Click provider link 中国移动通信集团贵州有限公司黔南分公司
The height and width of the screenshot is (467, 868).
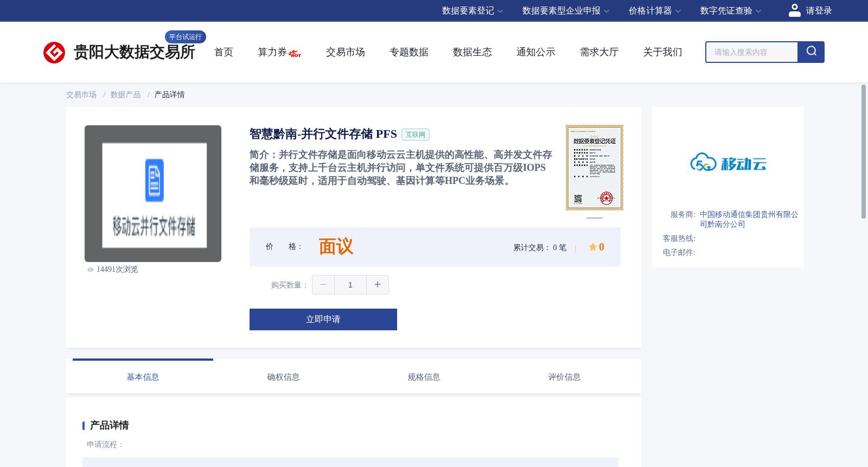(749, 220)
